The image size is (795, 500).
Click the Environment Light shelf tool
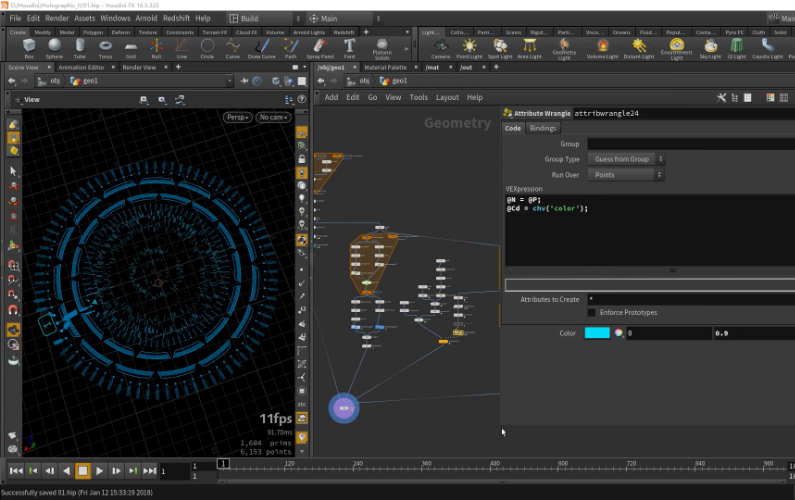677,46
